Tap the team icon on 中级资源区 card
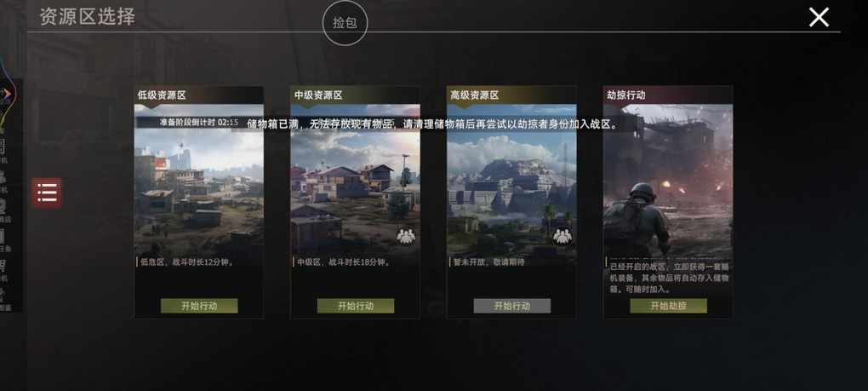The width and height of the screenshot is (868, 391). click(406, 237)
